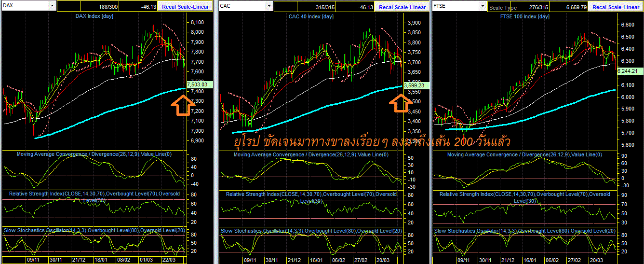Click the DAX Slow Stochastics Oscillator title
644x264 pixels.
(94, 231)
